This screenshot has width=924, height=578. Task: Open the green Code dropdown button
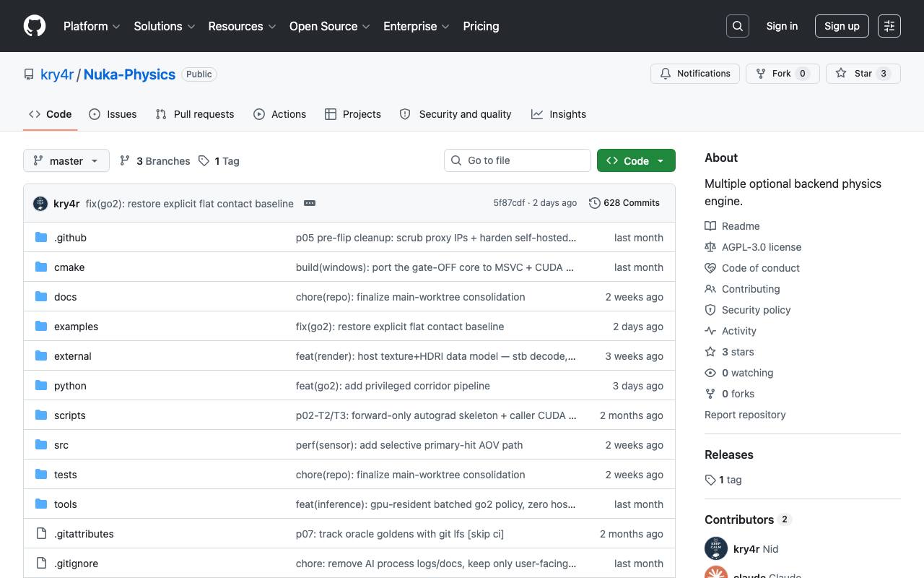(636, 160)
